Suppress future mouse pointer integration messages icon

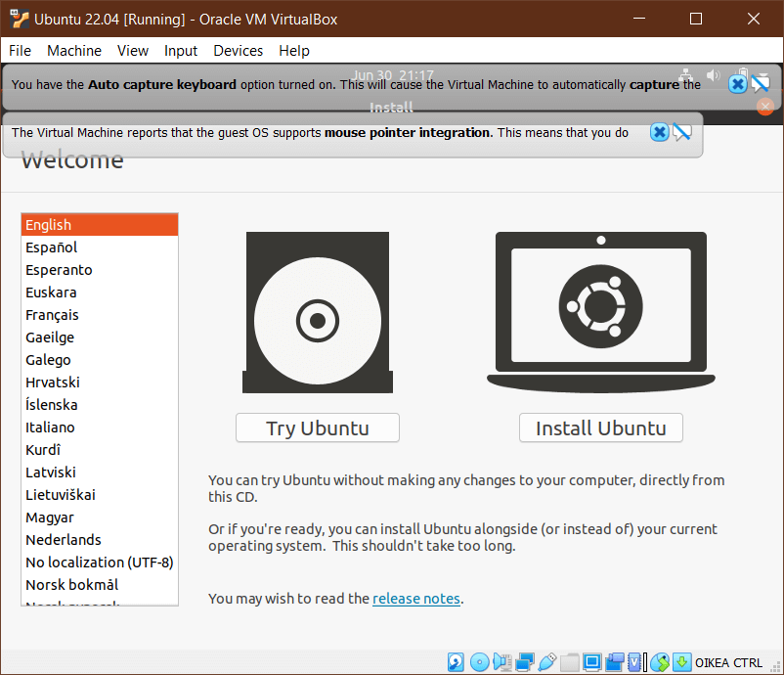tap(682, 132)
